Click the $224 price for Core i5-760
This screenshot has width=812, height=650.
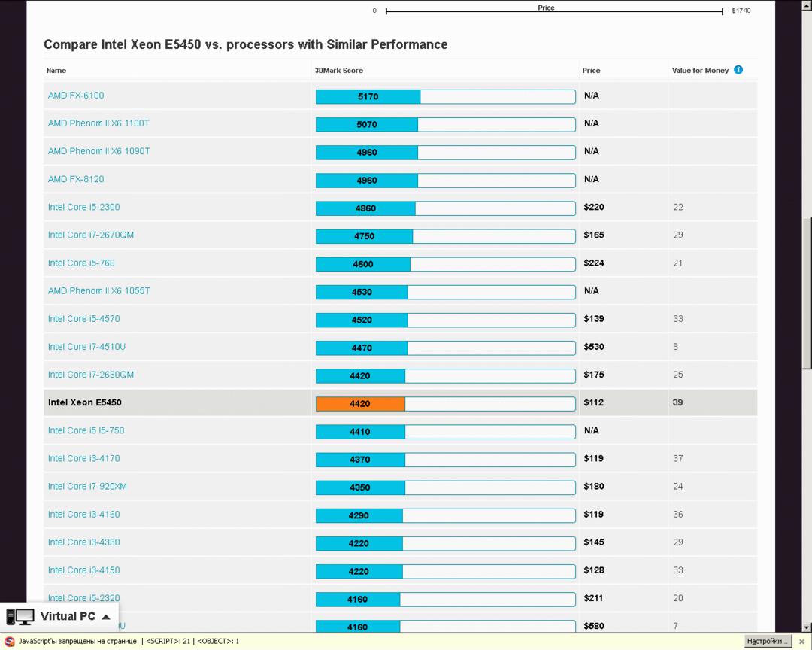[x=593, y=263]
